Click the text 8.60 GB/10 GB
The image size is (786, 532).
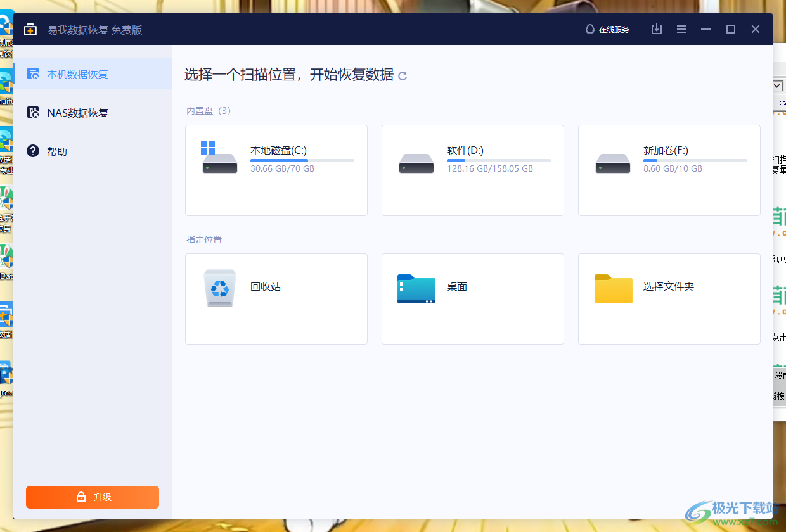673,169
